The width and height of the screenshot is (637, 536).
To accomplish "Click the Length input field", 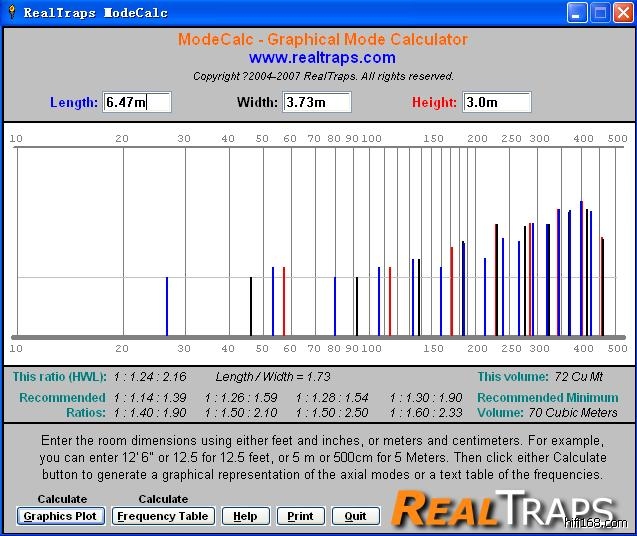I will point(138,102).
